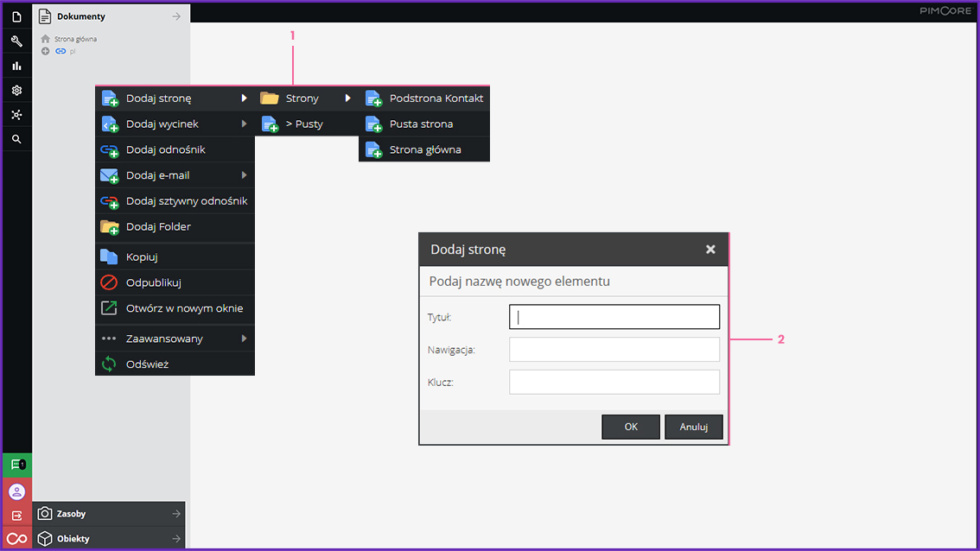Open the bar chart reports icon

pos(16,66)
